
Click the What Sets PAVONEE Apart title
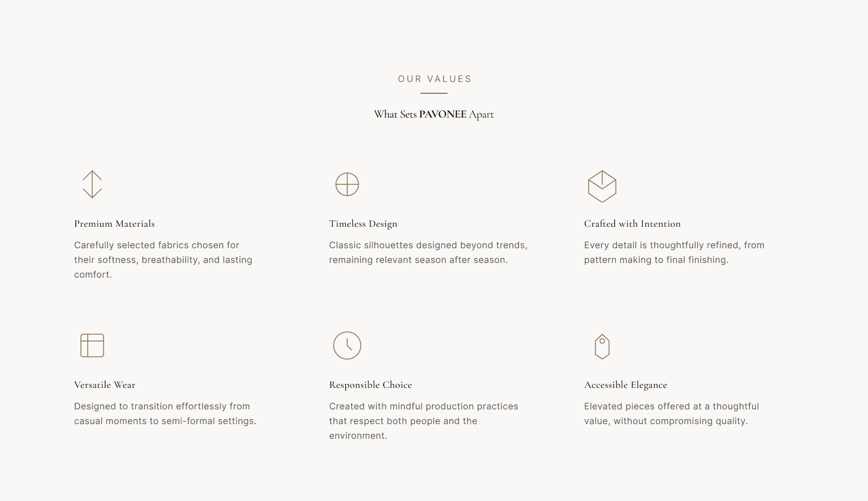(433, 114)
